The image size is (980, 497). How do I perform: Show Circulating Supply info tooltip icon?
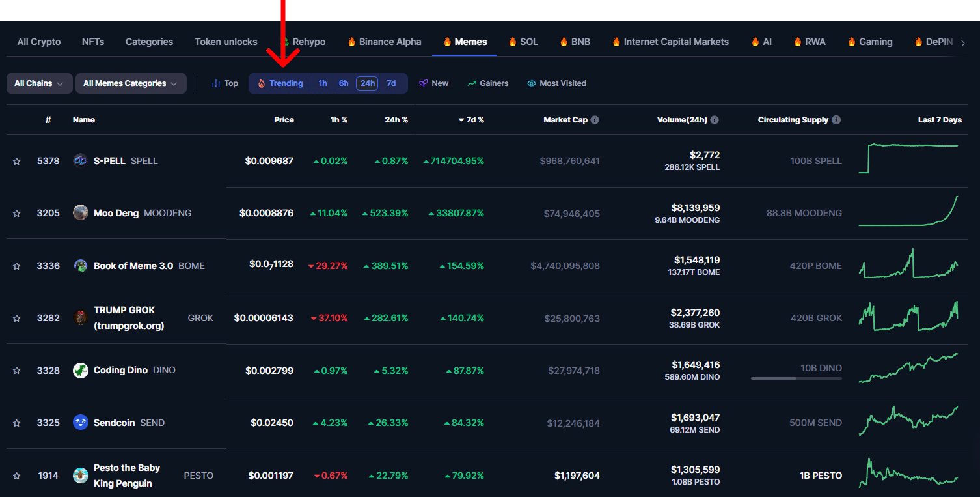coord(836,120)
